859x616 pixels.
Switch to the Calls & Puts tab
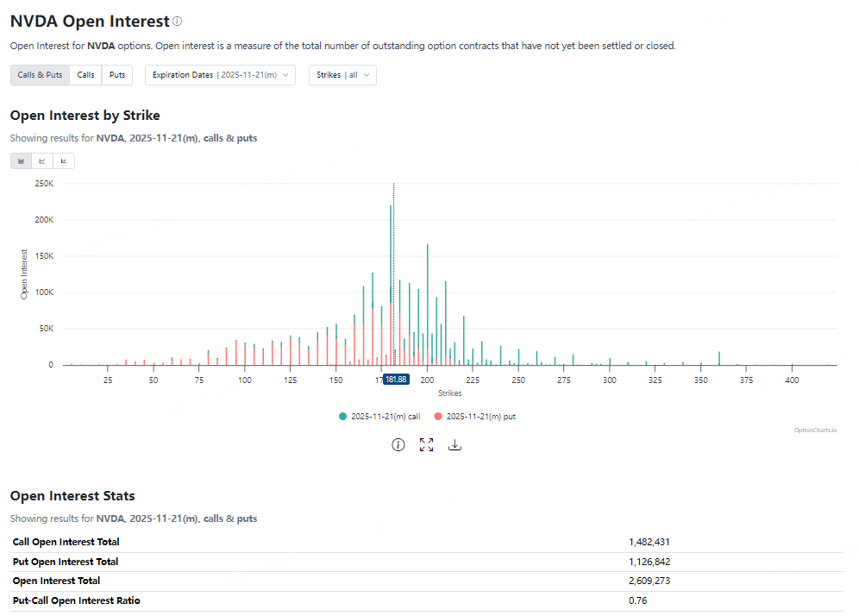(x=40, y=75)
